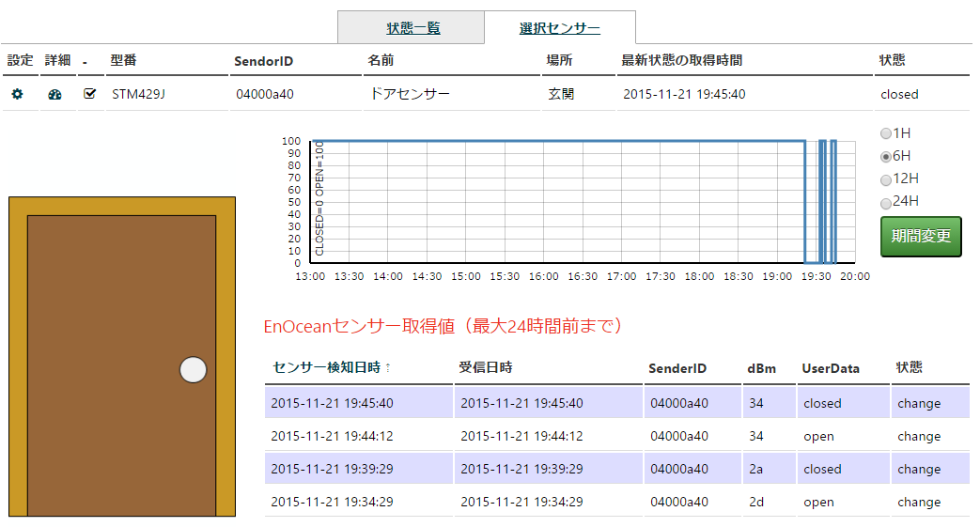This screenshot has width=980, height=527.
Task: Click the 型番 column header
Action: tap(124, 61)
